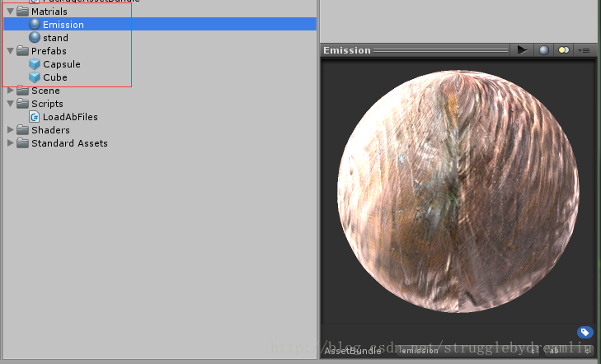Open the AssetBundle name dropdown showing emission
This screenshot has height=364, width=601.
[468, 351]
